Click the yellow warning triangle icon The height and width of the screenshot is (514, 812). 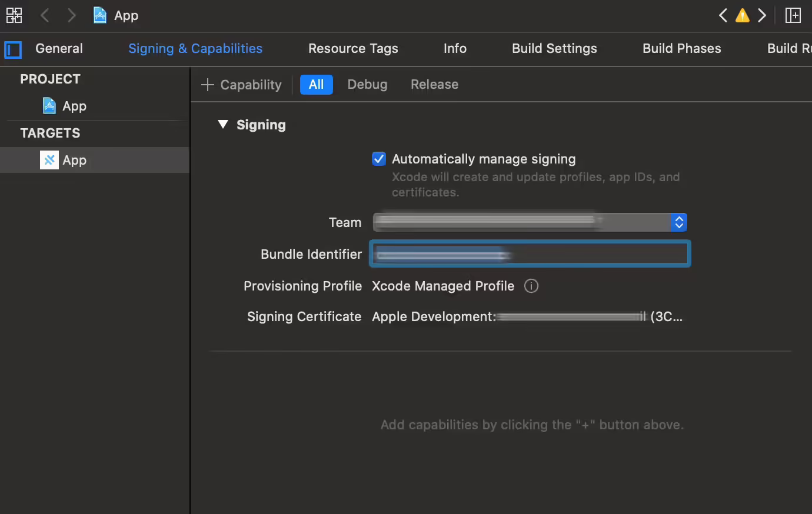point(743,15)
